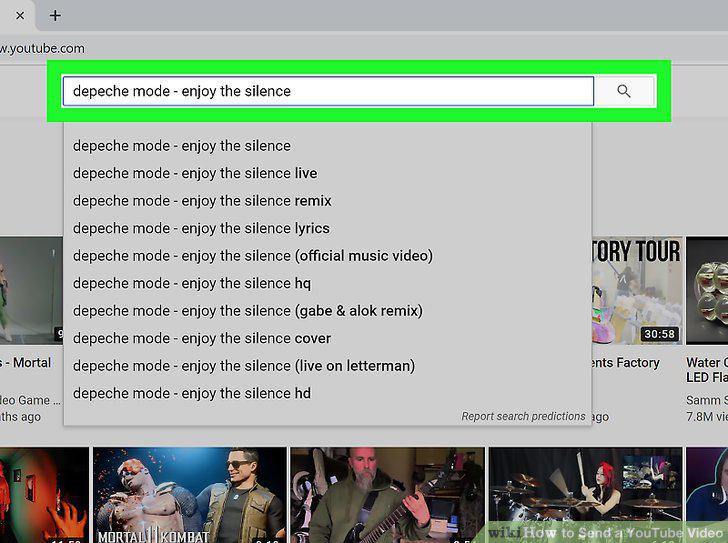Click the video title starting 'Water'
This screenshot has width=728, height=543.
pyautogui.click(x=707, y=370)
